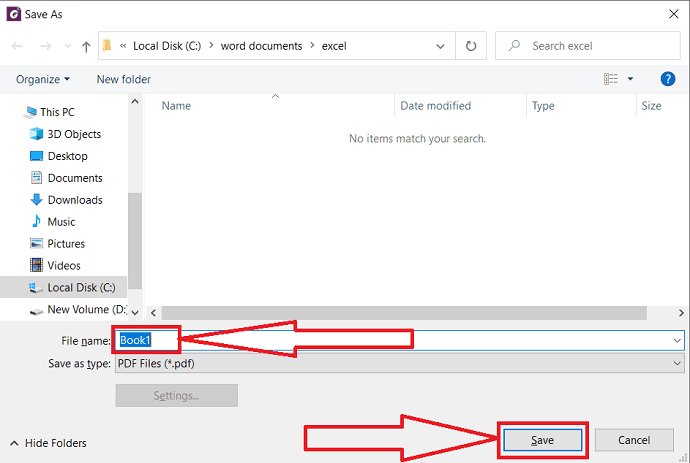Refresh the excel folder view
The height and width of the screenshot is (463, 690).
point(471,46)
